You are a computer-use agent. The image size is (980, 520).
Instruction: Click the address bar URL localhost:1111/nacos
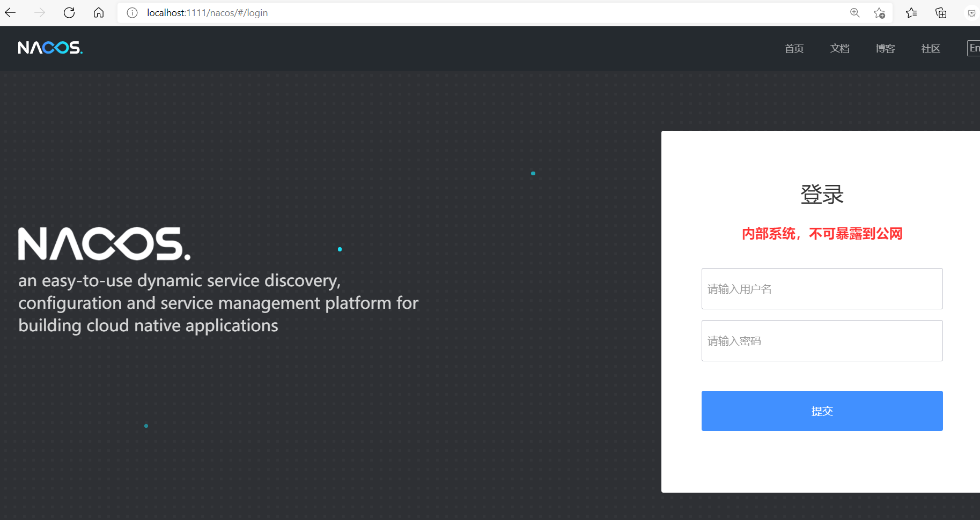click(x=207, y=13)
